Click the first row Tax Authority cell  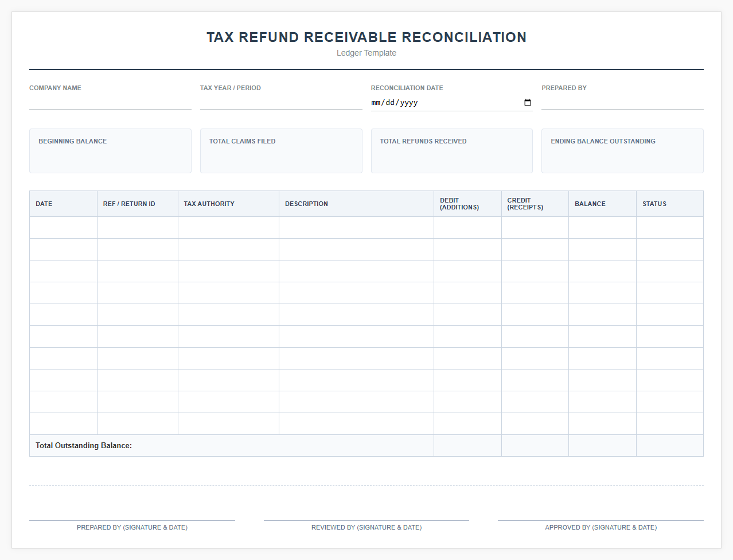point(228,228)
